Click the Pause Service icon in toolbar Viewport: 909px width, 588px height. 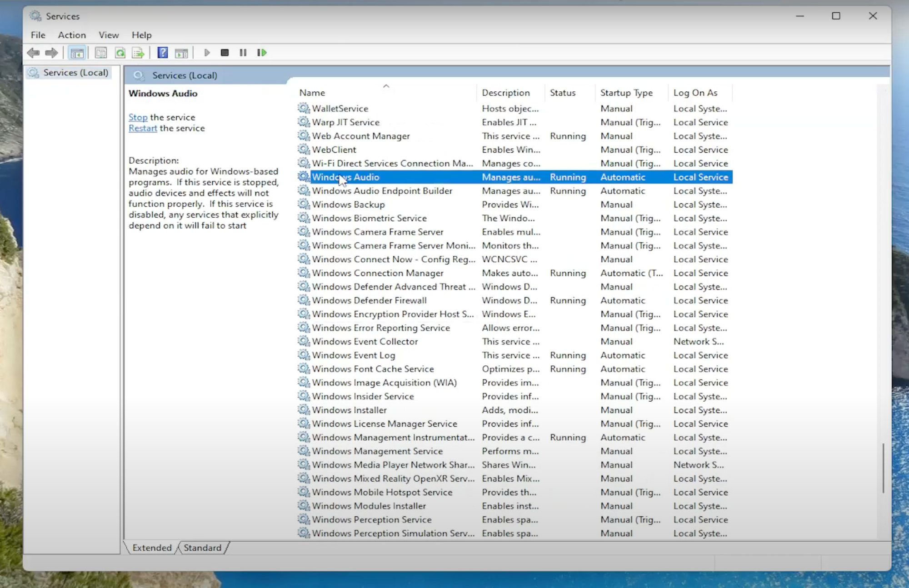[x=243, y=52]
